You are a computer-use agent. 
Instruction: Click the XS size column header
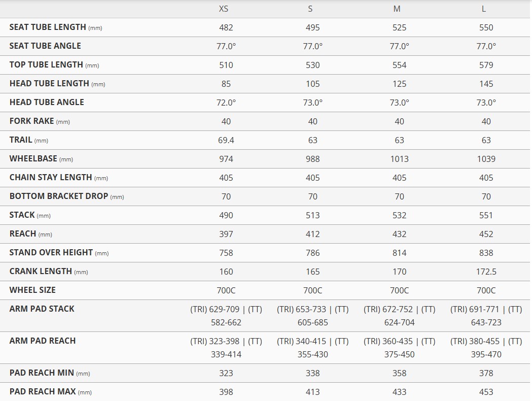[224, 9]
